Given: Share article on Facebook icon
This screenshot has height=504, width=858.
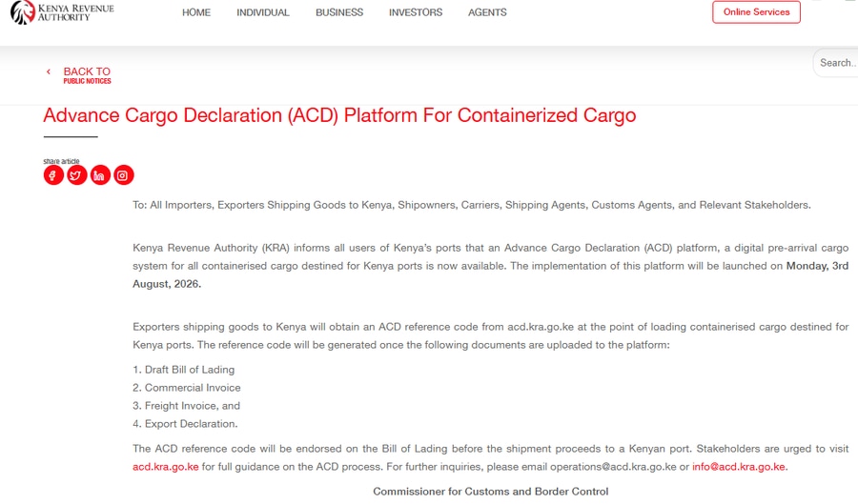Looking at the screenshot, I should click(x=53, y=175).
